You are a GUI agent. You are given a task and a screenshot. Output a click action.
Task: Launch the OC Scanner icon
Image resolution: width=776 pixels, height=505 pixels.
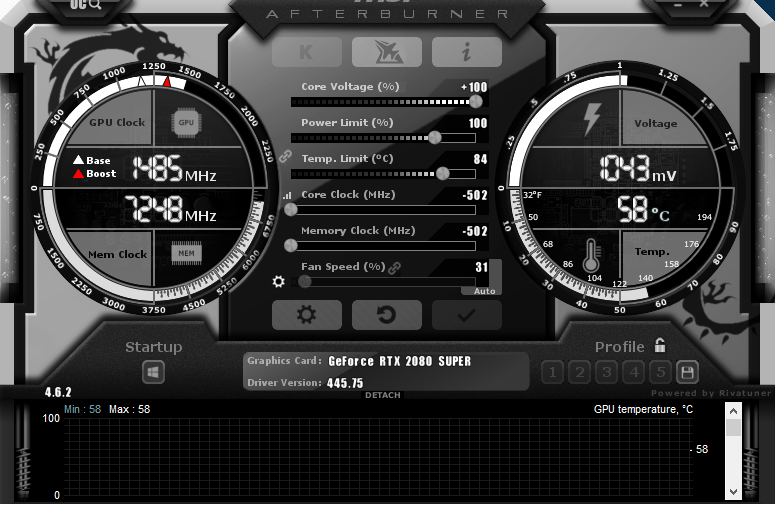(387, 52)
